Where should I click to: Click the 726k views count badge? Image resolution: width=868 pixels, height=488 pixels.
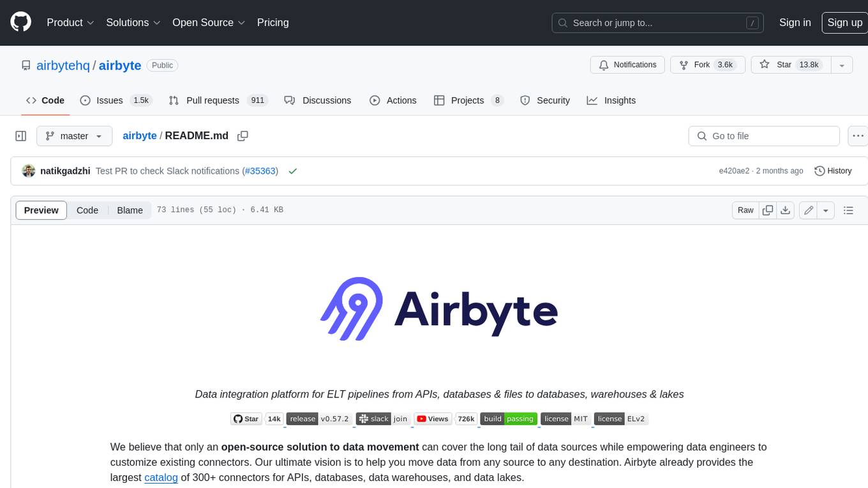pos(466,419)
